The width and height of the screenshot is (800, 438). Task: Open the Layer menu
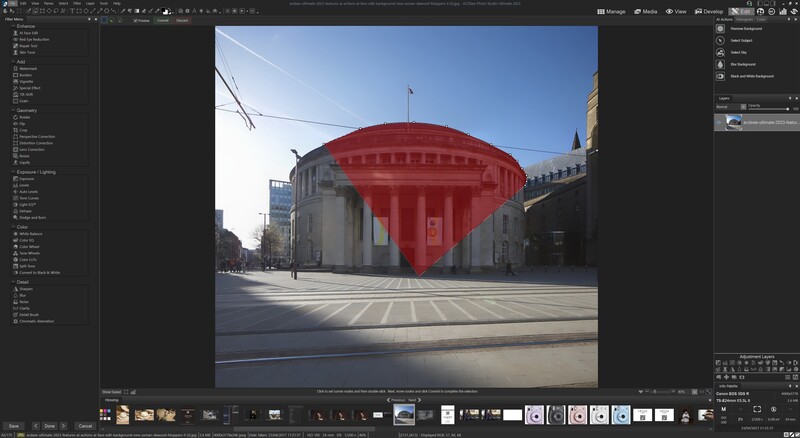tap(90, 3)
